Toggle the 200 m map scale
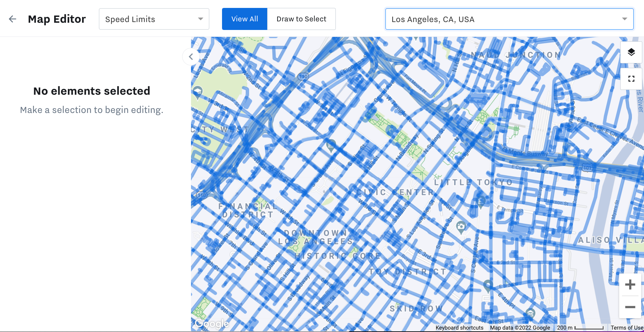644x332 pixels. (580, 328)
